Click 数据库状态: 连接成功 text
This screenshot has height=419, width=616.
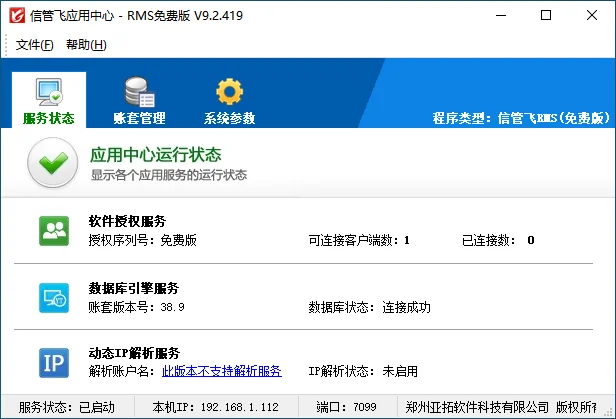click(369, 307)
